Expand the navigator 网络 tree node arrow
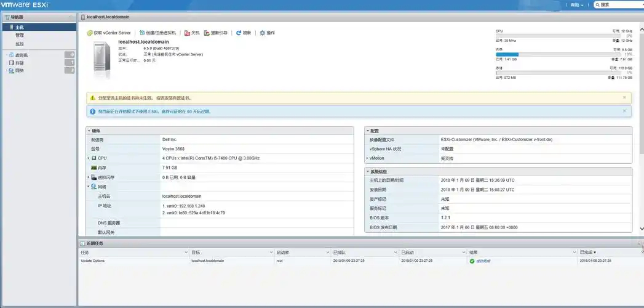The width and height of the screenshot is (644, 308). click(x=7, y=71)
